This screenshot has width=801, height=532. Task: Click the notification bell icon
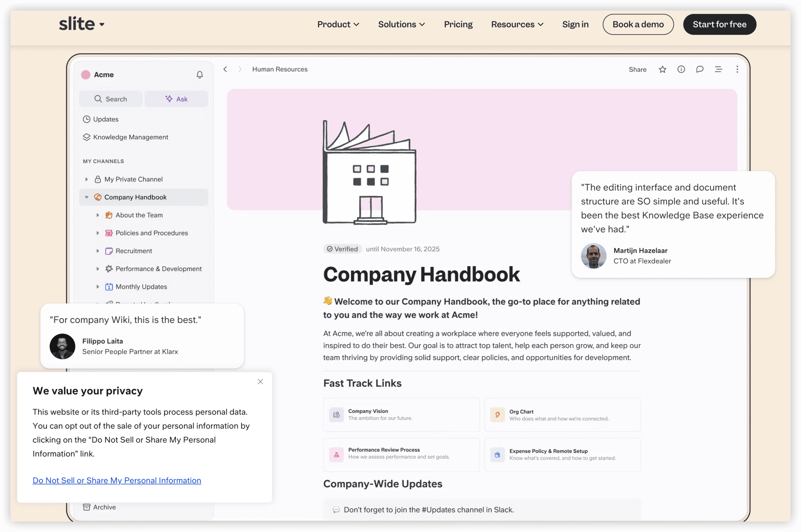coord(200,75)
